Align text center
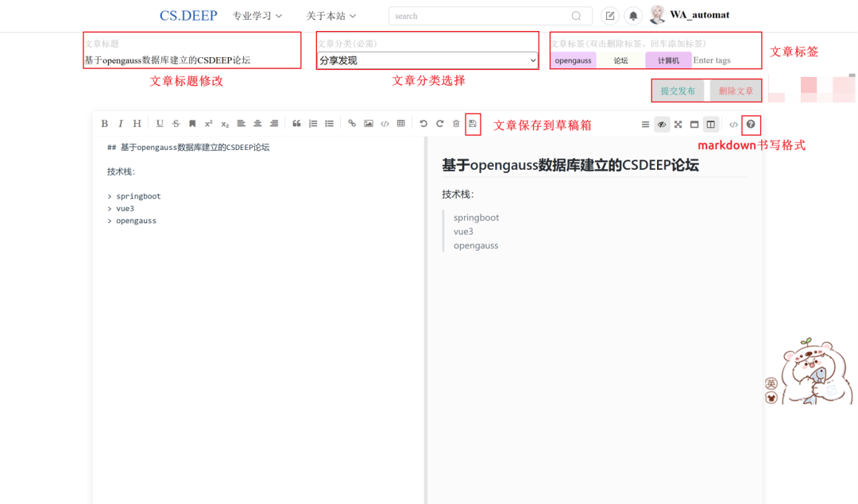 (257, 124)
